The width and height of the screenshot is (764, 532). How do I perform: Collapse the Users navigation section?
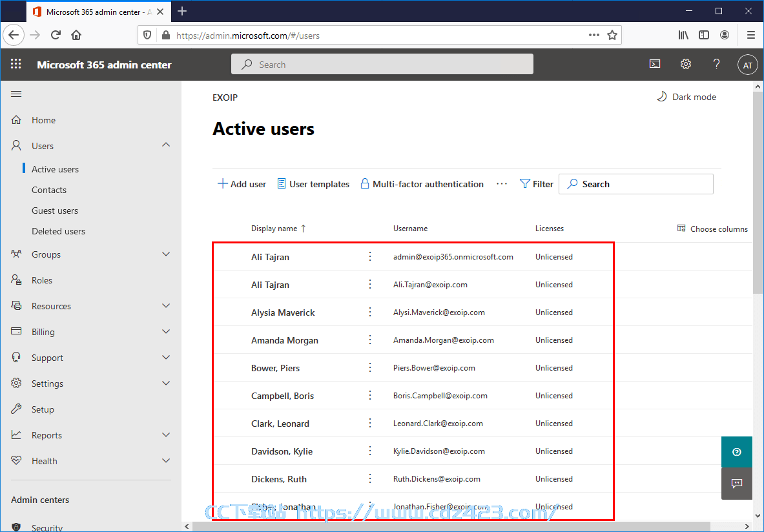tap(166, 145)
